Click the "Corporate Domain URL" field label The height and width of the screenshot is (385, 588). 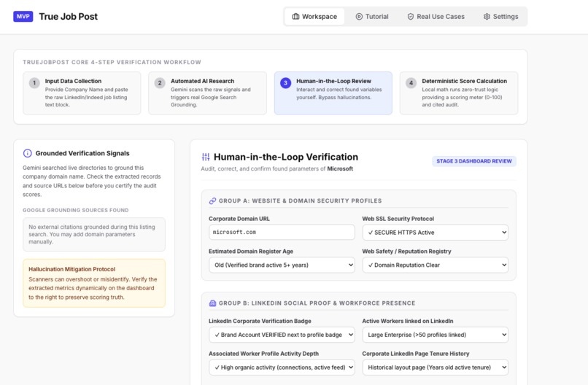[x=239, y=219]
